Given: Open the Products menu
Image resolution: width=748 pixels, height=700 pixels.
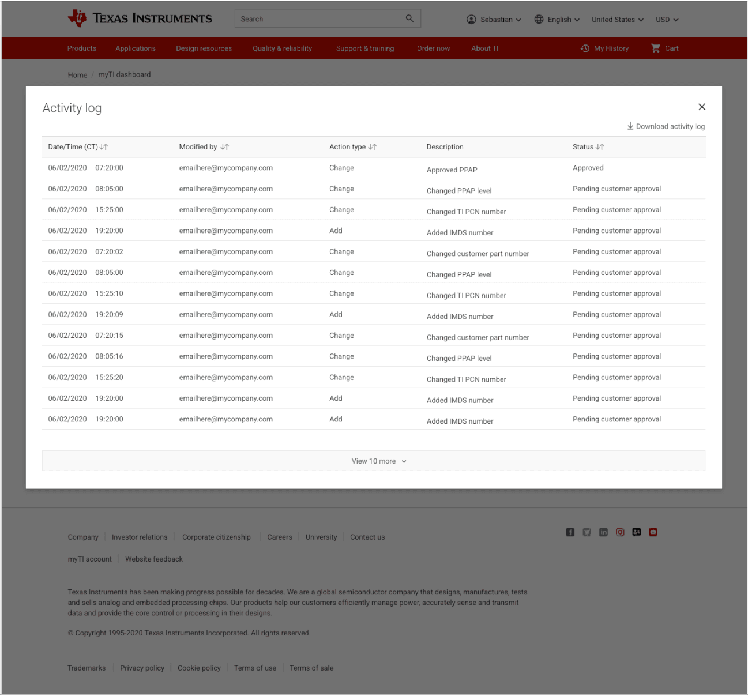Looking at the screenshot, I should tap(82, 48).
